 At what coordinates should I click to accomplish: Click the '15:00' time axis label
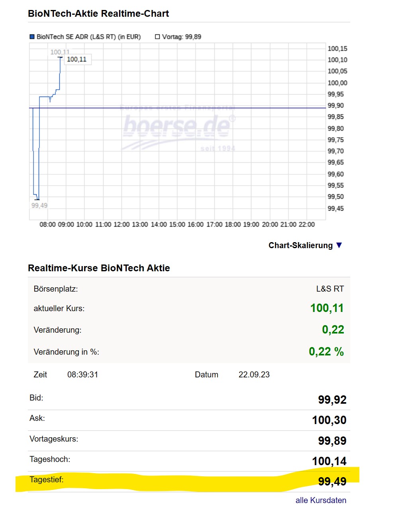pyautogui.click(x=177, y=225)
